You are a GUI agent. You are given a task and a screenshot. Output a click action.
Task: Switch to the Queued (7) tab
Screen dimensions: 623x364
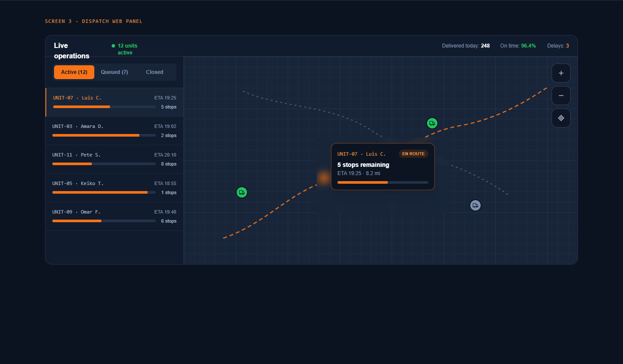tap(114, 72)
